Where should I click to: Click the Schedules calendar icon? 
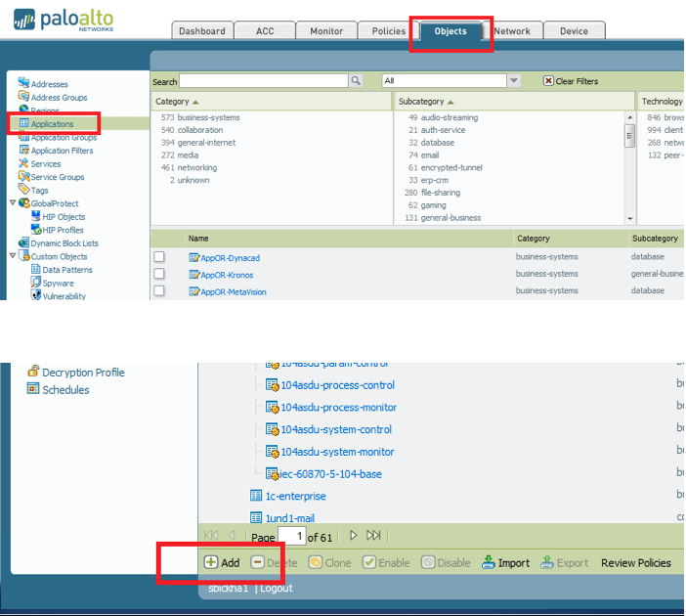tap(33, 388)
